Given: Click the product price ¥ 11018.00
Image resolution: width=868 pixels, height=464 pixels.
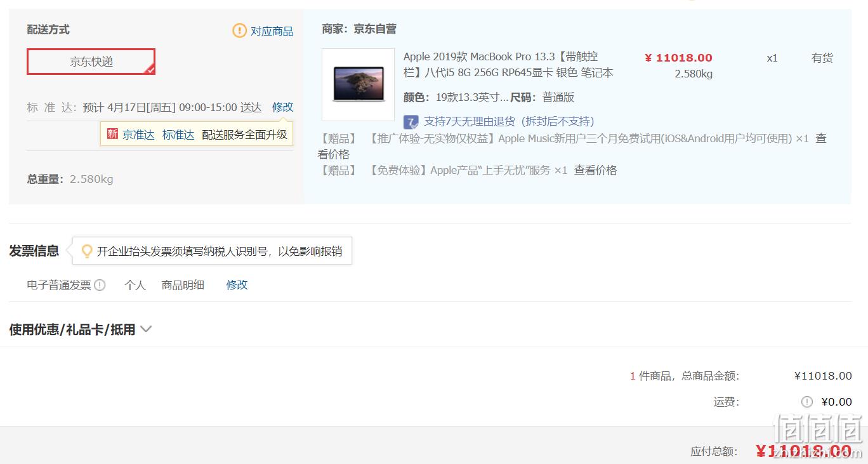Looking at the screenshot, I should (678, 58).
